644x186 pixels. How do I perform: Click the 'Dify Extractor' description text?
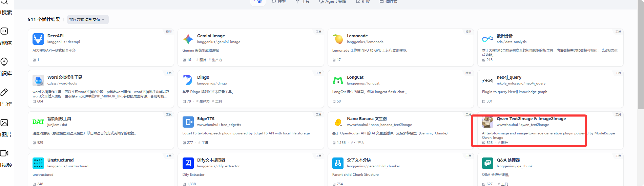(193, 175)
